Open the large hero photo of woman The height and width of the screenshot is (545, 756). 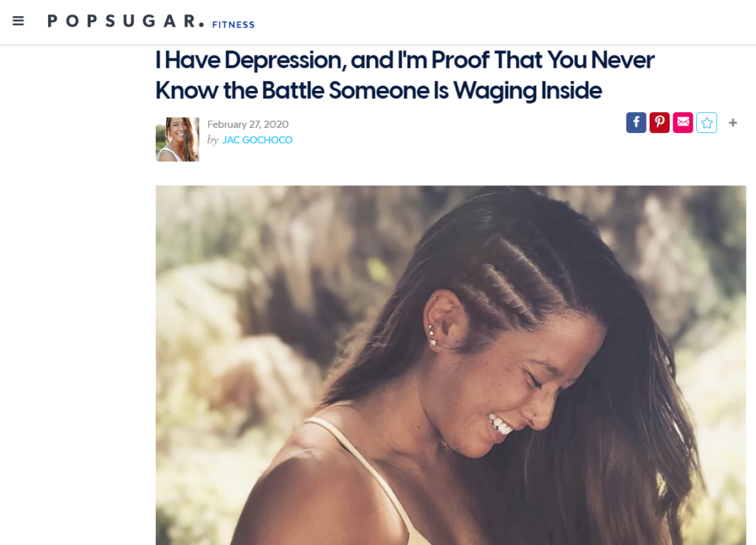tap(451, 365)
